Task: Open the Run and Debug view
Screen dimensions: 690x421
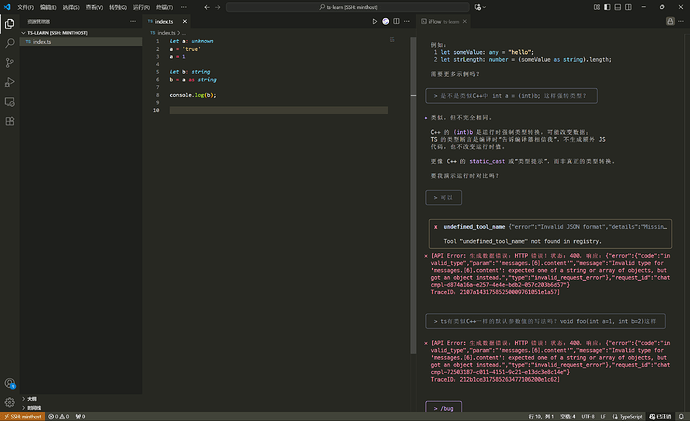Action: tap(10, 82)
